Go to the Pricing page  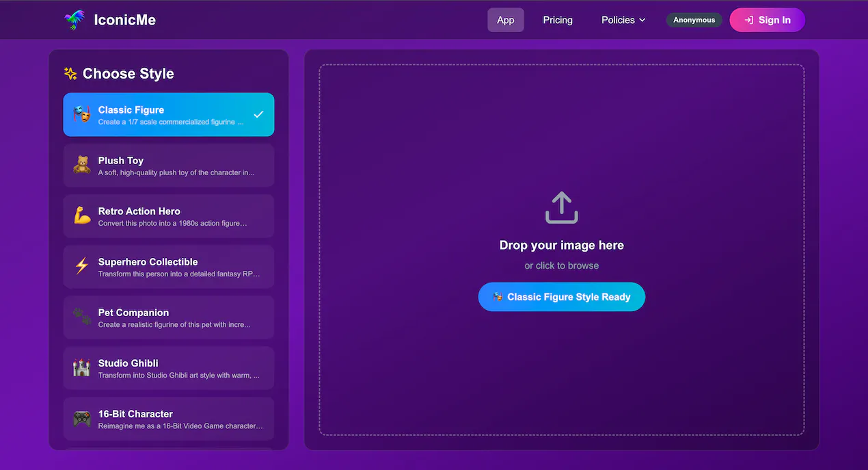(558, 20)
